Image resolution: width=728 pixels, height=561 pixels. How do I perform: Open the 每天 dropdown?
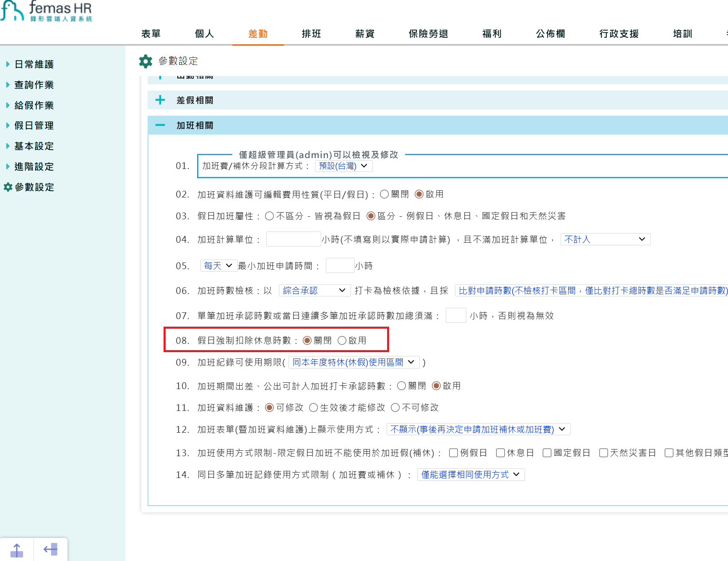218,265
